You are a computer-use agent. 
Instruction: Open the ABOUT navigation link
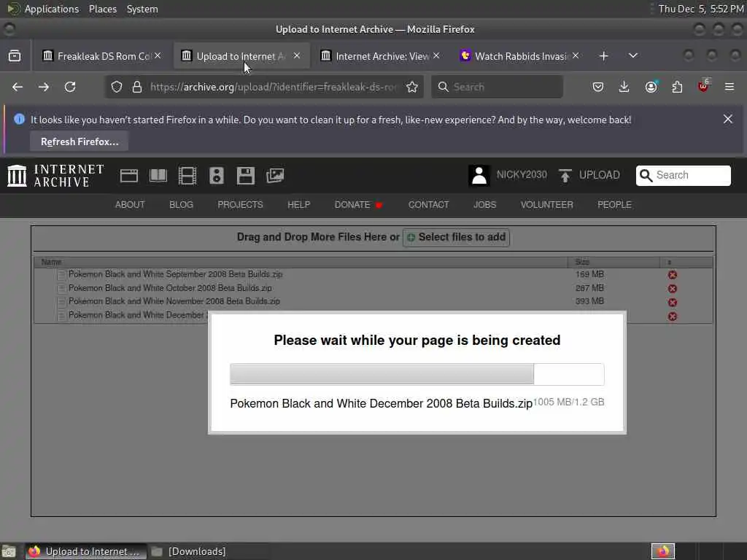130,205
